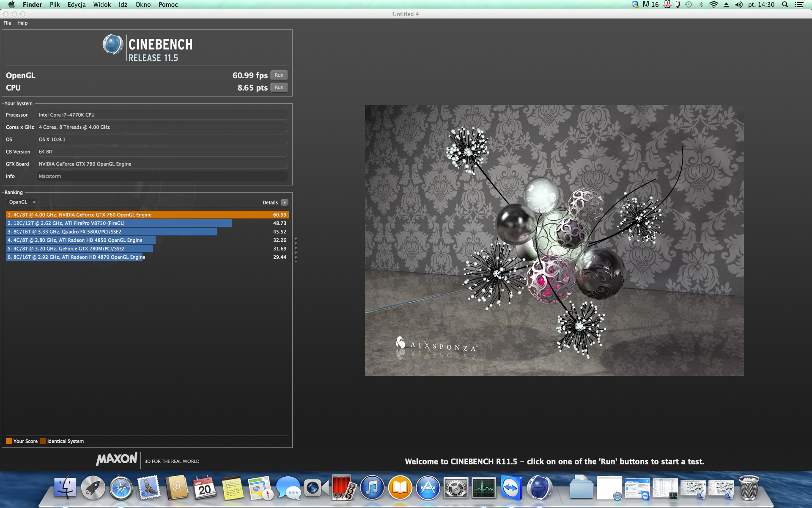Click the clock showing pt. 14:30
Image resolution: width=812 pixels, height=508 pixels.
[x=761, y=5]
